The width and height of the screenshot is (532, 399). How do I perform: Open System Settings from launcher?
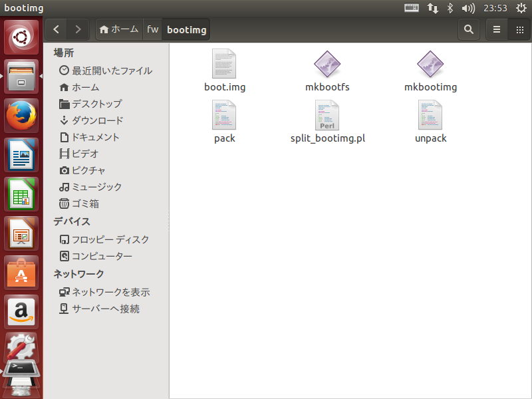[21, 347]
